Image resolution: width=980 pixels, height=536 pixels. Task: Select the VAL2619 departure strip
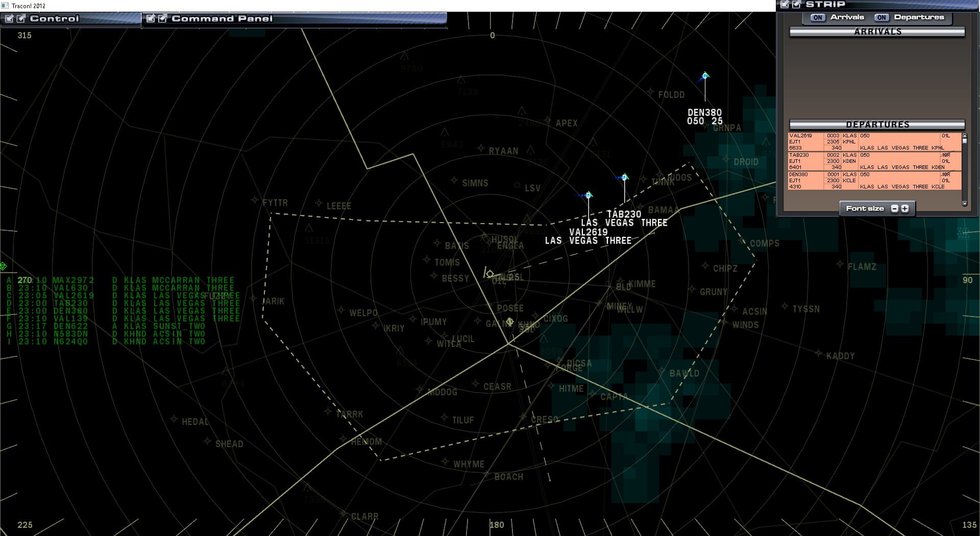pyautogui.click(x=868, y=141)
